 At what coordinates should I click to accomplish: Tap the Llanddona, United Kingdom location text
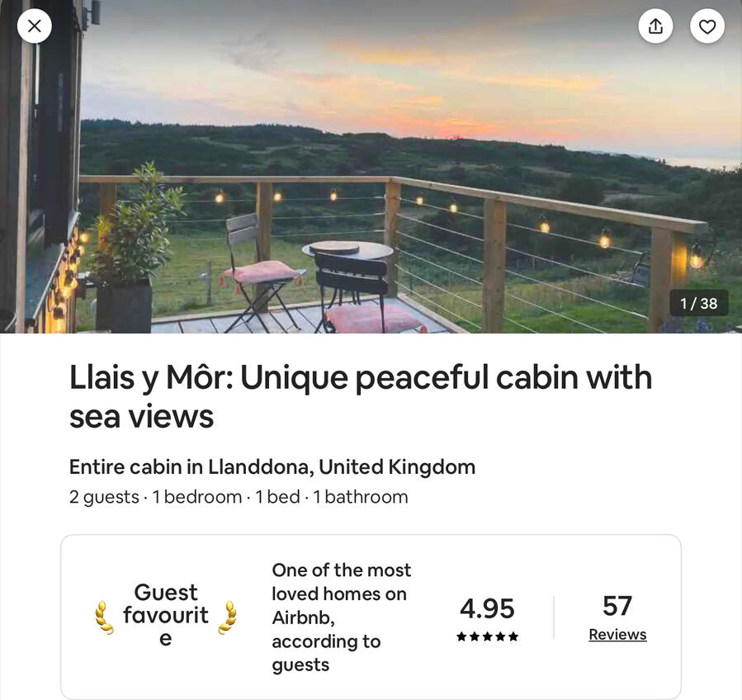342,467
